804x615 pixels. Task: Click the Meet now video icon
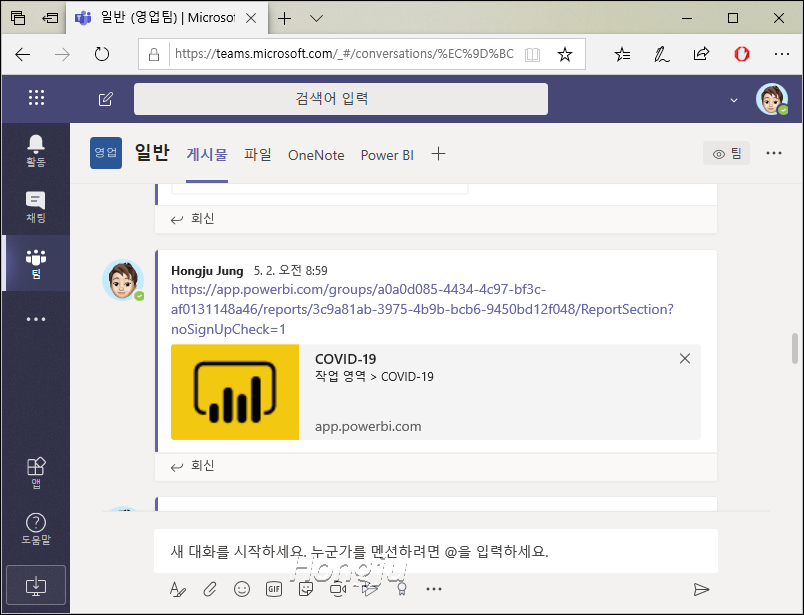pyautogui.click(x=338, y=589)
